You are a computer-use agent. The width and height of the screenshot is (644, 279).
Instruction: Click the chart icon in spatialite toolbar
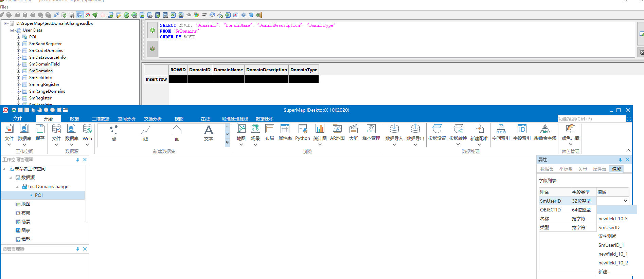click(87, 15)
